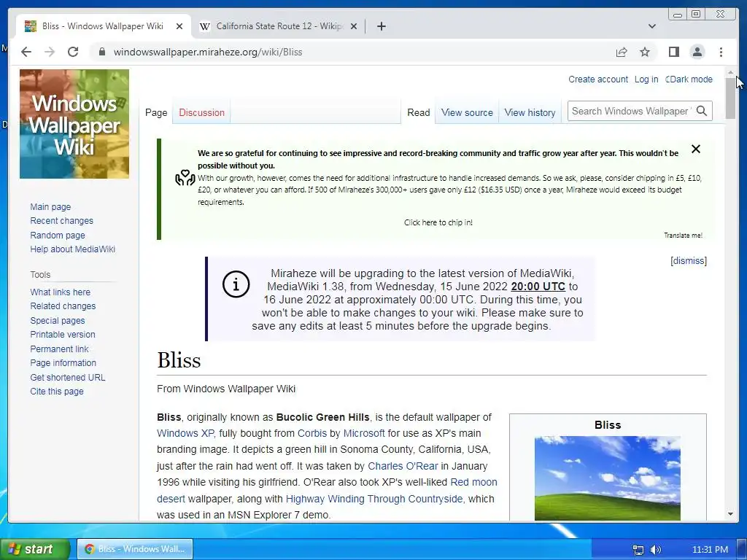Click the Translate me! link
Image resolution: width=747 pixels, height=560 pixels.
click(683, 236)
